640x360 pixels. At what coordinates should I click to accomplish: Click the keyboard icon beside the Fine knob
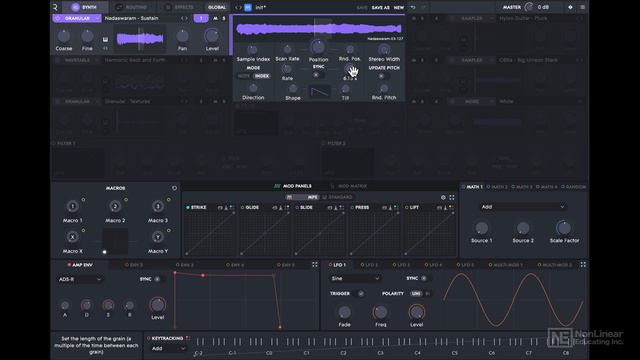tap(105, 40)
